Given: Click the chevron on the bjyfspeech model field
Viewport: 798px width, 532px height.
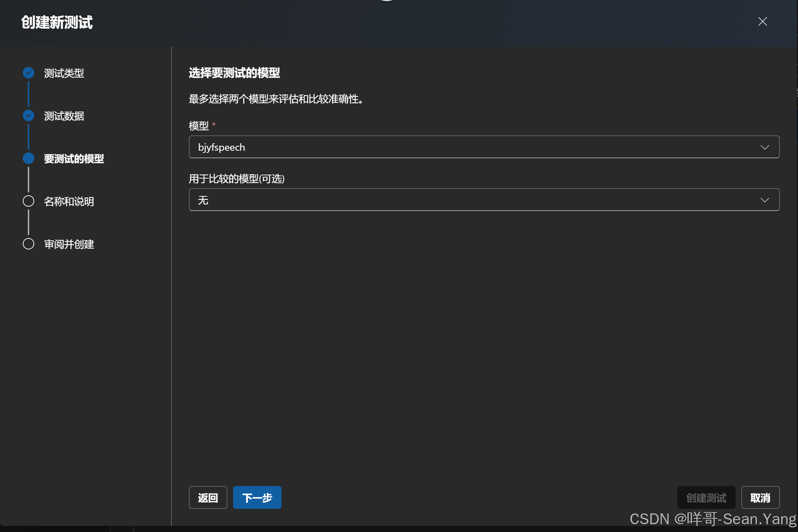Looking at the screenshot, I should tap(765, 147).
